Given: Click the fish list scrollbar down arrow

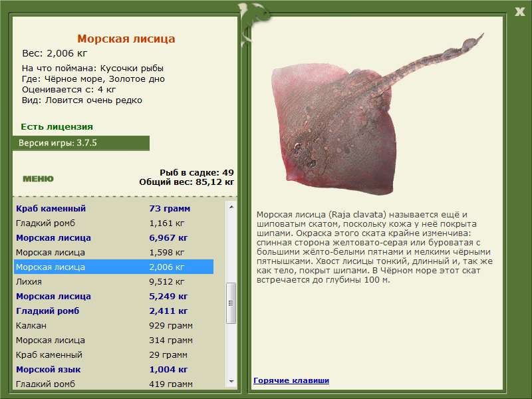Looking at the screenshot, I should click(x=231, y=381).
